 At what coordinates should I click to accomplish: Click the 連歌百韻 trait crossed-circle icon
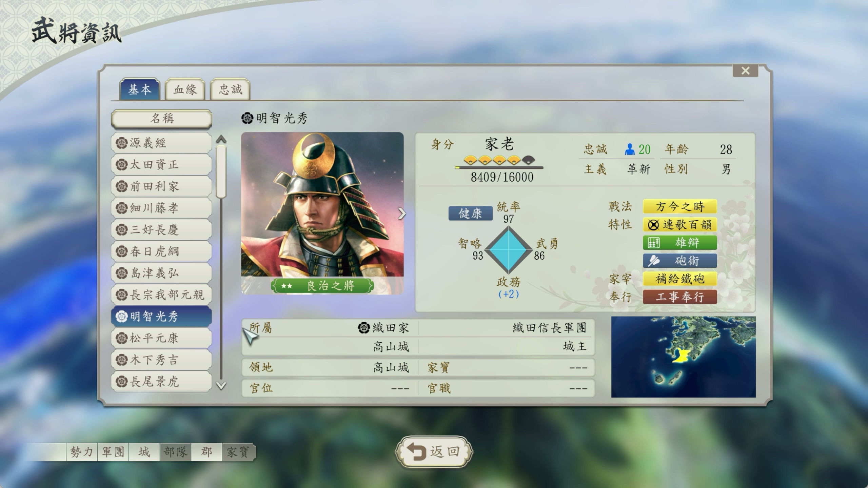tap(653, 225)
